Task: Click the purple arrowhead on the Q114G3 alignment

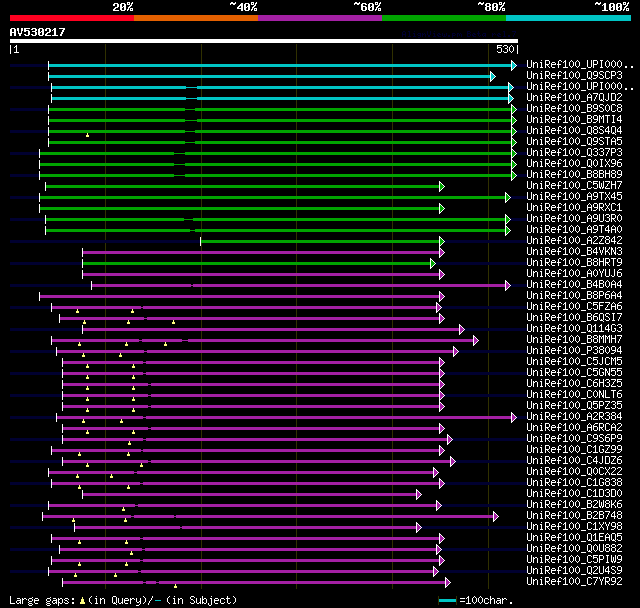Action: pyautogui.click(x=462, y=329)
